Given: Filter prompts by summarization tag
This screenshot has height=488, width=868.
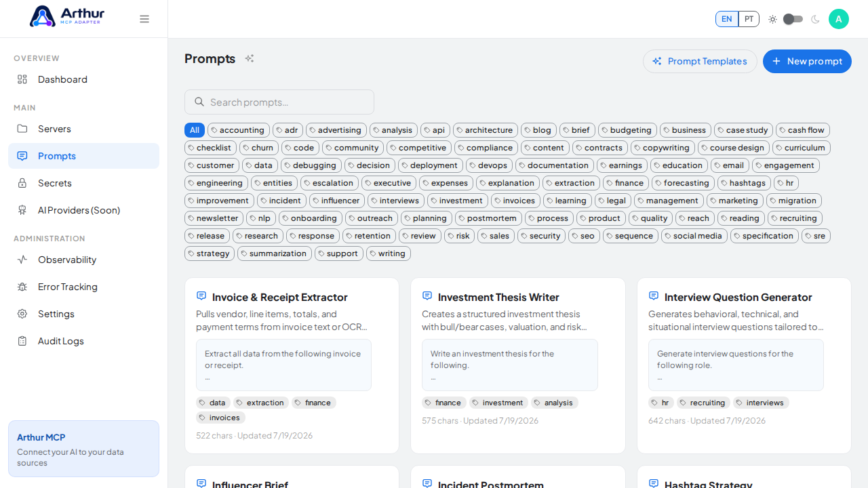Looking at the screenshot, I should 275,253.
